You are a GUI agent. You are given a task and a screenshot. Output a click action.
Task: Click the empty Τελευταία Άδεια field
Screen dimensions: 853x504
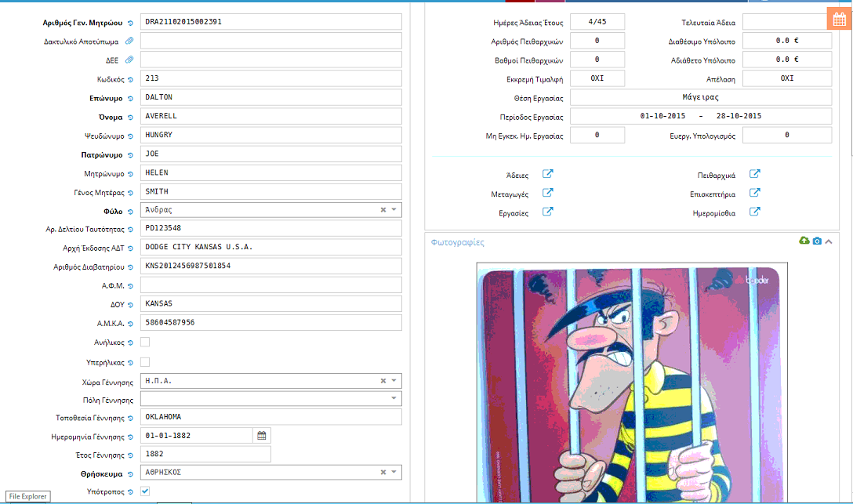click(785, 22)
